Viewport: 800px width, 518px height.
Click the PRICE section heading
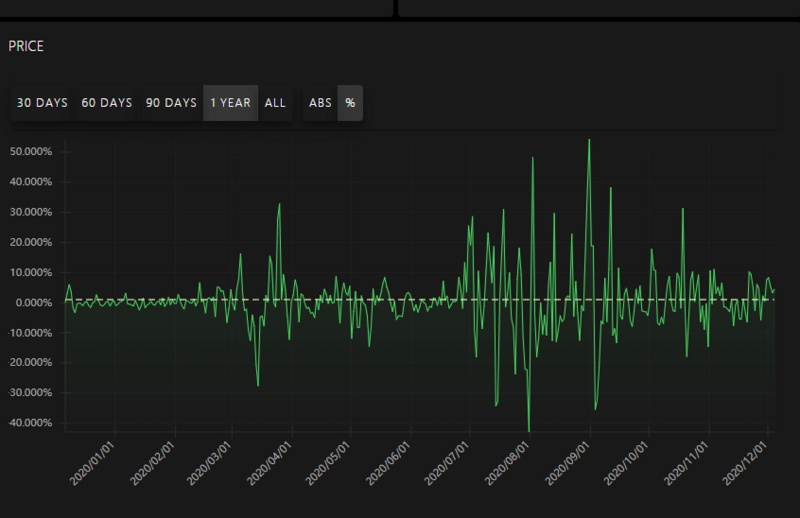click(26, 46)
